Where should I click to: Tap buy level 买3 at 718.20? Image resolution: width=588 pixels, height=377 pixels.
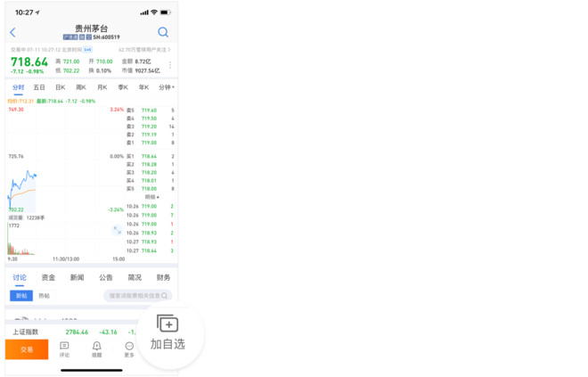coord(151,173)
